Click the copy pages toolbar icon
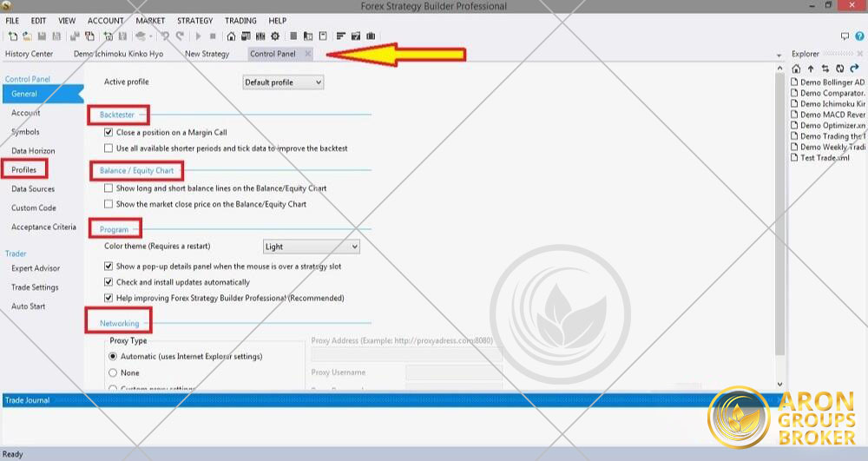Screen dimensions: 868x461 point(89,36)
